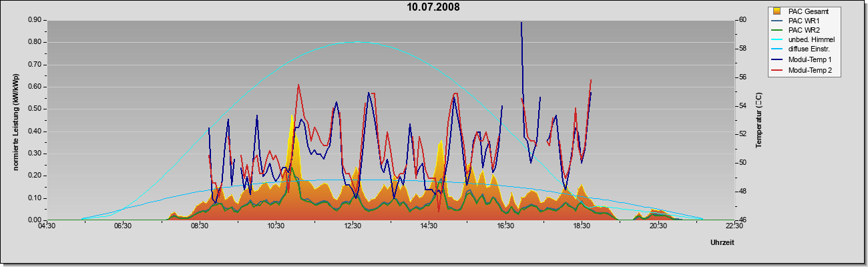Image resolution: width=868 pixels, height=267 pixels.
Task: Click the Temperatur axis title
Action: coord(758,120)
